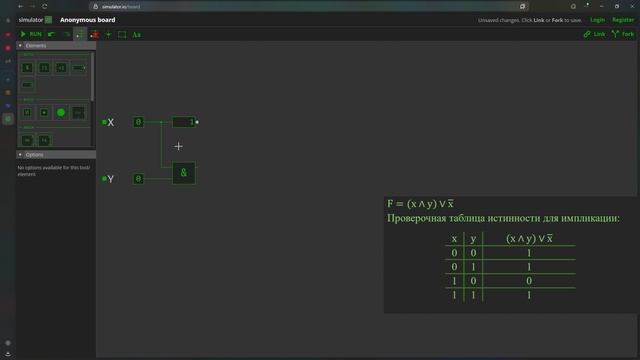Click the simulator logo
Viewport: 640px width, 360px height.
point(35,20)
